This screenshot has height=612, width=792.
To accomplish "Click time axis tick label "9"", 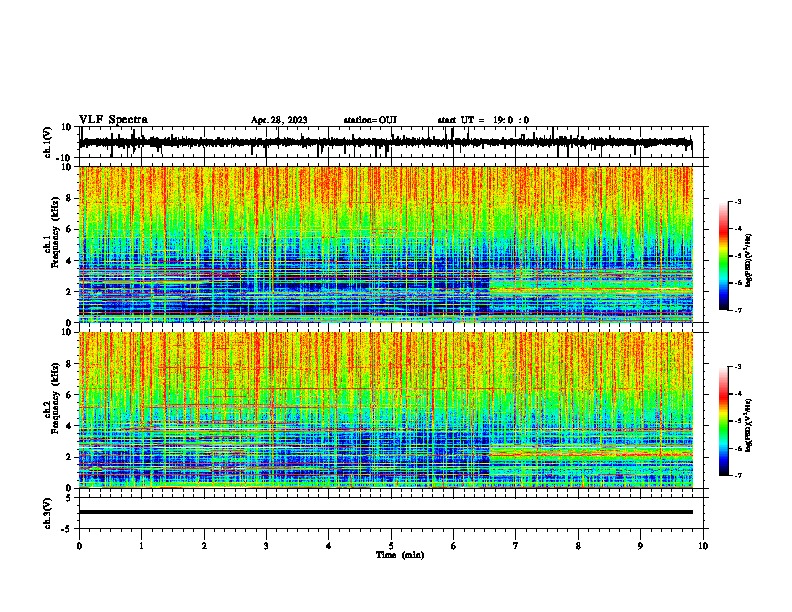I will (640, 546).
